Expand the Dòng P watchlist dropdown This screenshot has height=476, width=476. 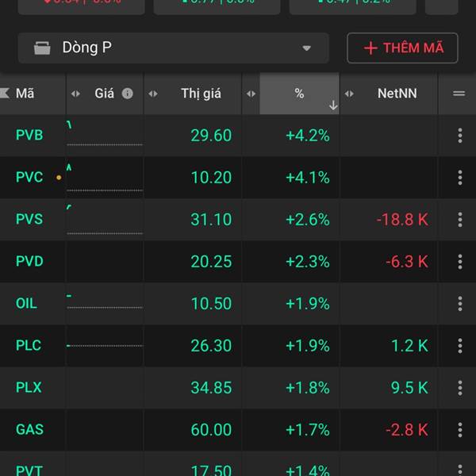(307, 48)
